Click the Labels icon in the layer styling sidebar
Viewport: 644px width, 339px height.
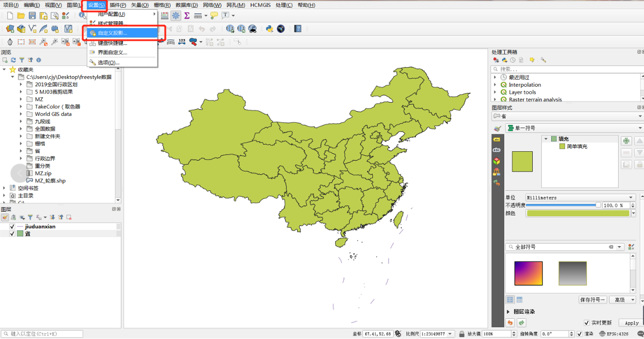(497, 150)
